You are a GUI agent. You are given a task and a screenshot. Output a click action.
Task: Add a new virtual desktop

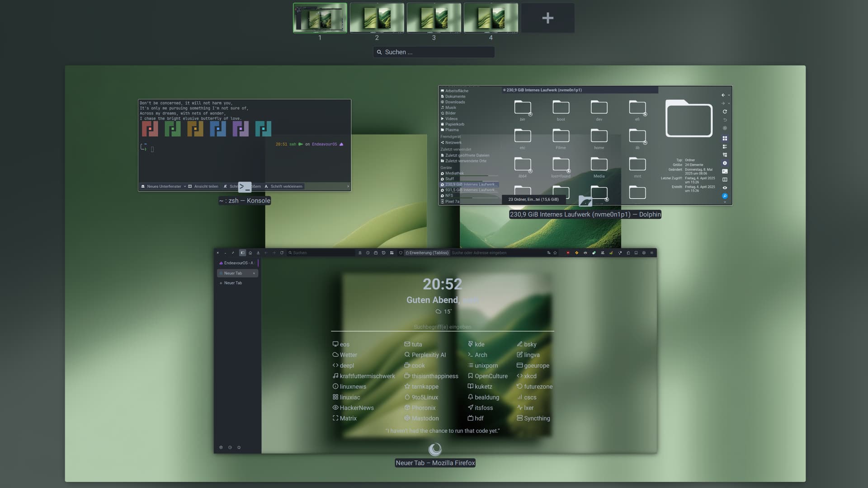[547, 18]
